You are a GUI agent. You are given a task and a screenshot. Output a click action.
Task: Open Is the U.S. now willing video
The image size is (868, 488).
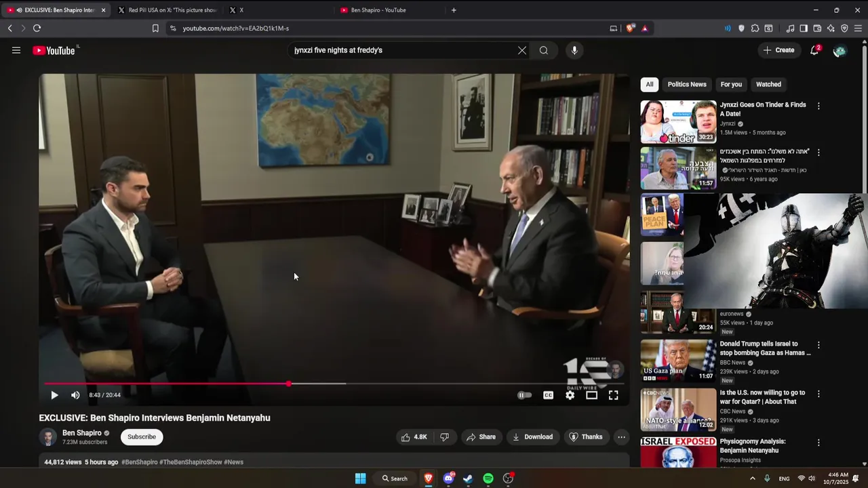click(x=678, y=409)
